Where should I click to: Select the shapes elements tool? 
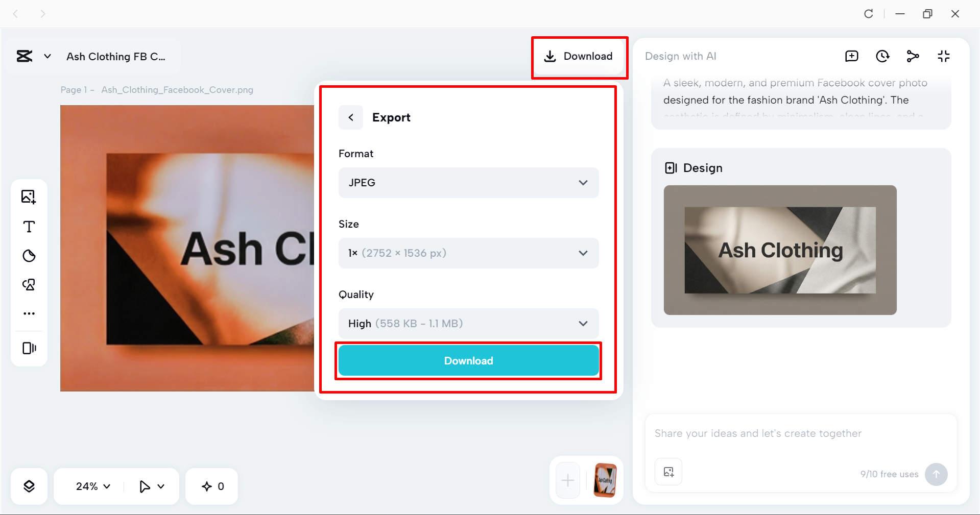(x=29, y=285)
